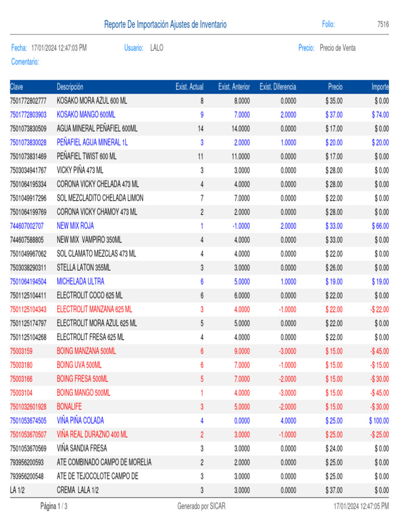The image size is (399, 532).
Task: Select 'SOL MEZCLADITO CHELADA LIMON' description
Action: pyautogui.click(x=100, y=198)
